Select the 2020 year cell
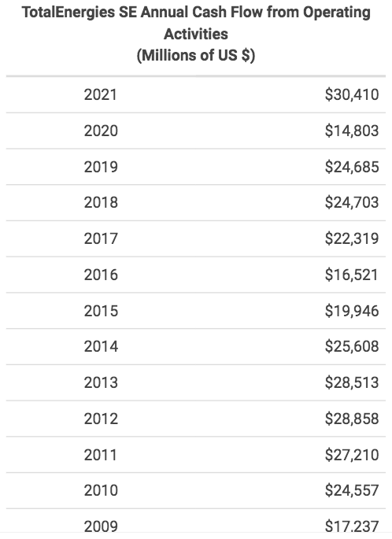This screenshot has width=392, height=539. 101,131
